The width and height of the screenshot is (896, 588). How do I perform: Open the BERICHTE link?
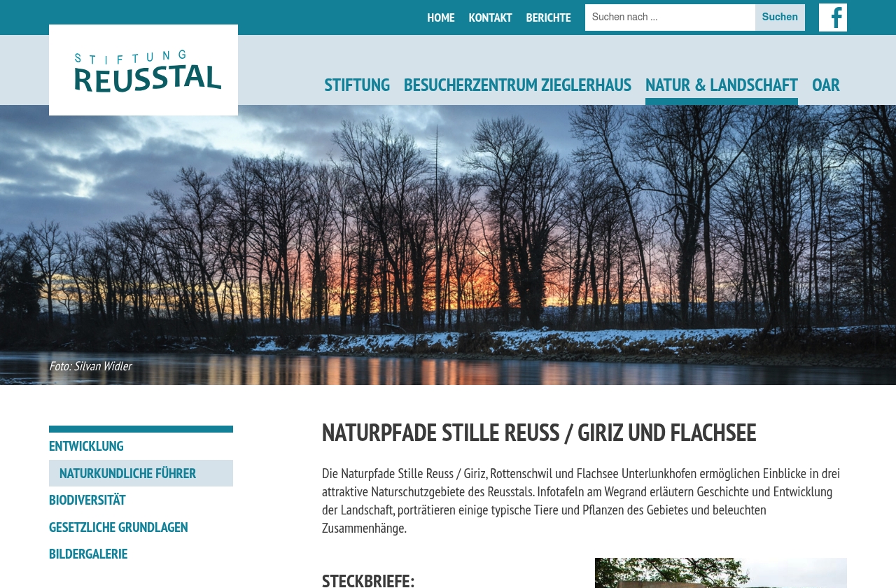coord(548,17)
